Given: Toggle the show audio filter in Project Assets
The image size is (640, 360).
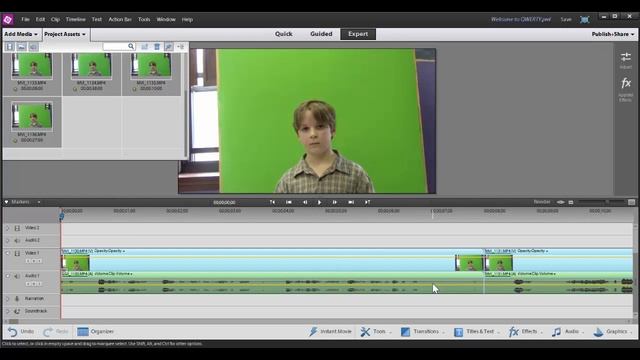Looking at the screenshot, I should pyautogui.click(x=33, y=47).
